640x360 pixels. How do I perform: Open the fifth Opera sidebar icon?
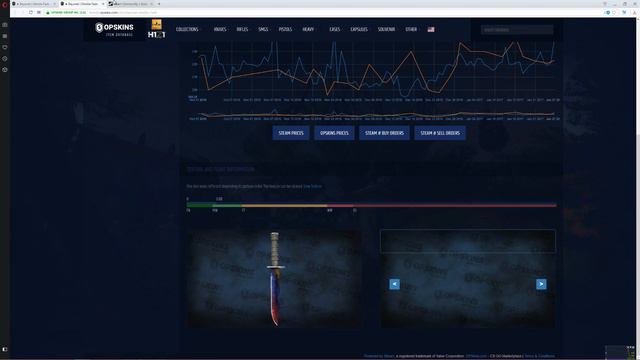[4, 70]
